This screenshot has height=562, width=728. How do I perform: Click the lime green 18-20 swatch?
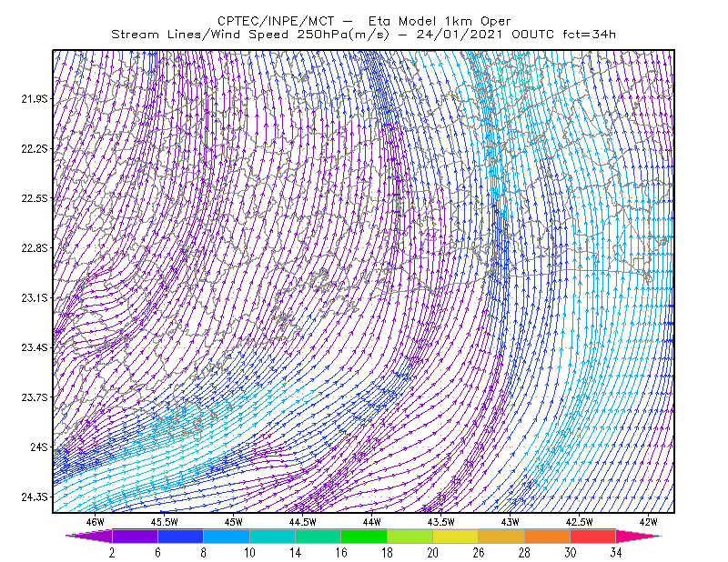(x=410, y=536)
